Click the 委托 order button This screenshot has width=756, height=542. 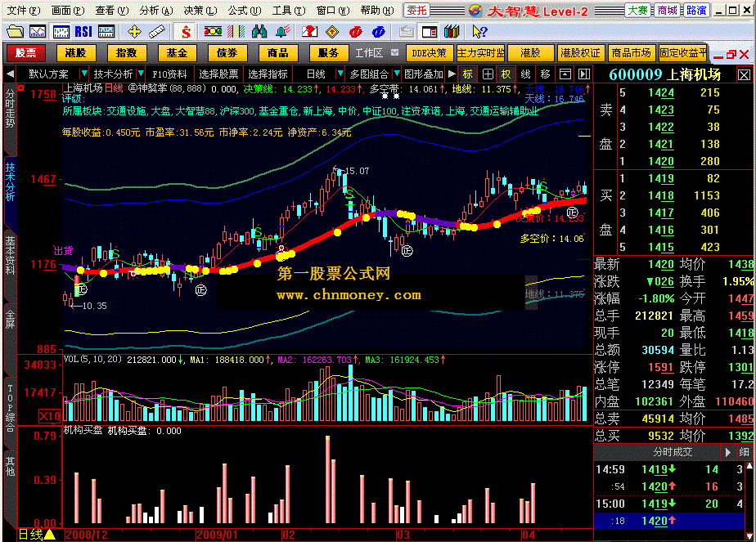click(416, 10)
